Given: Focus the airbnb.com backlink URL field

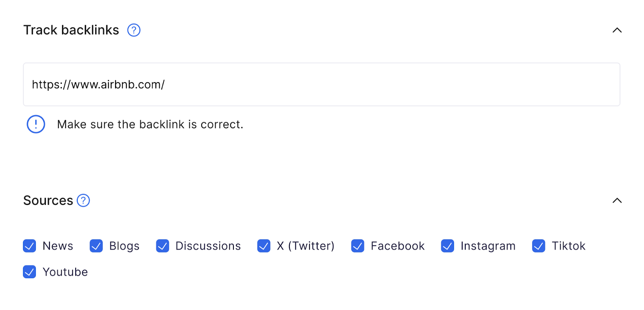Looking at the screenshot, I should [x=321, y=85].
